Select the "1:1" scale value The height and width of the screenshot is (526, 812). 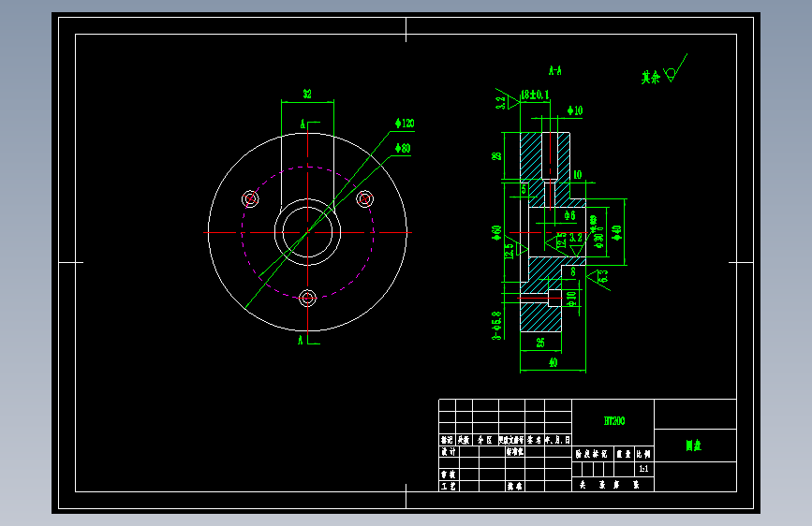click(x=643, y=469)
